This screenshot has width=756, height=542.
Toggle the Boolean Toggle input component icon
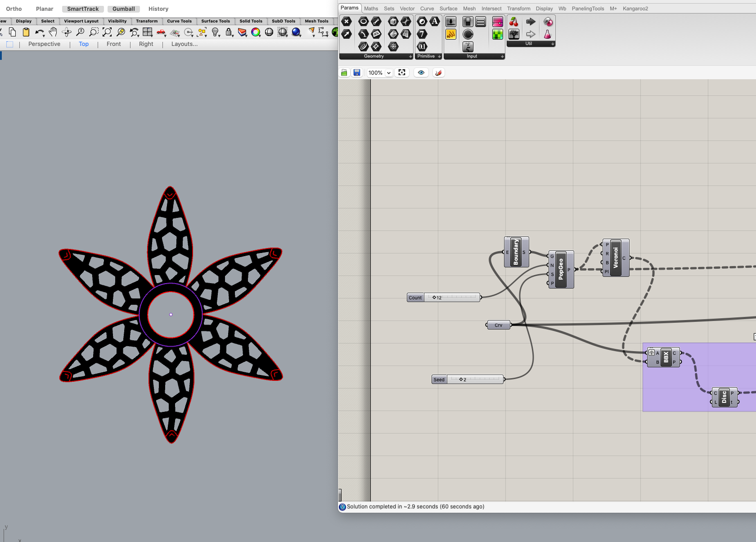pos(468,21)
